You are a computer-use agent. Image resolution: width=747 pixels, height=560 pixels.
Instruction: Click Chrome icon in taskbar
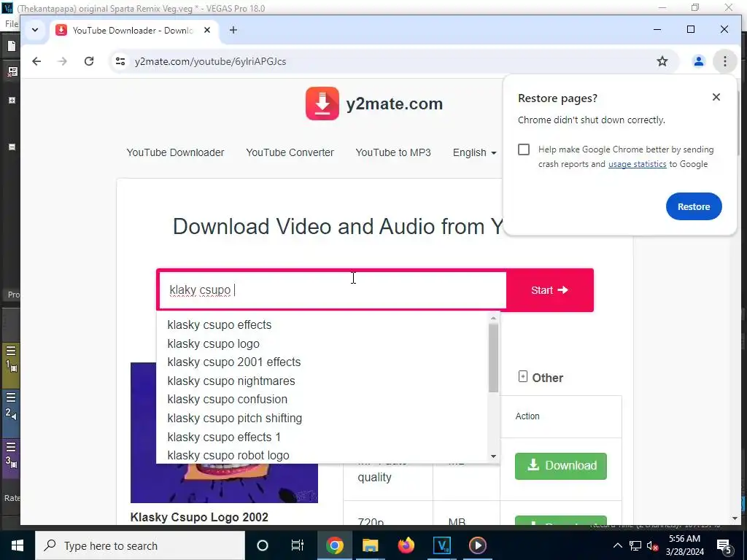click(334, 545)
